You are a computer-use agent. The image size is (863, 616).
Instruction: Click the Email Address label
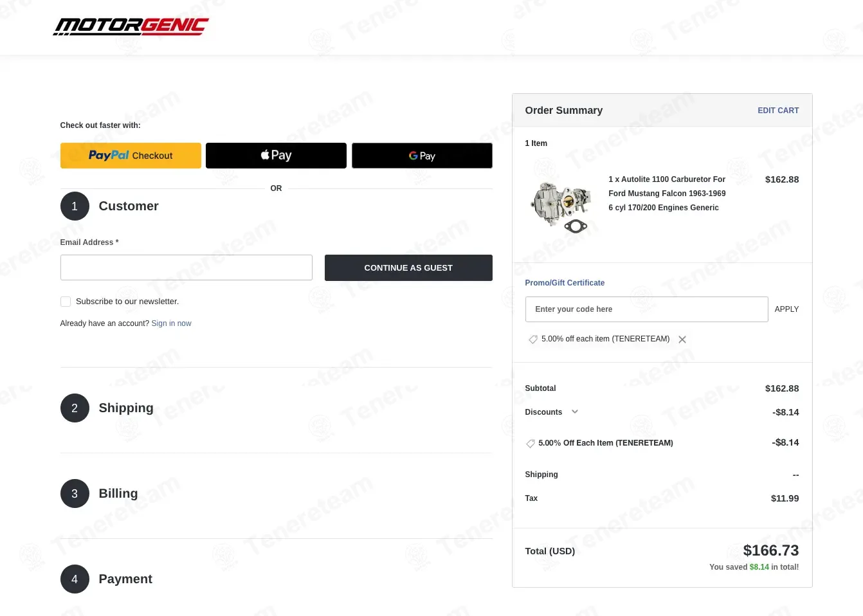[89, 242]
